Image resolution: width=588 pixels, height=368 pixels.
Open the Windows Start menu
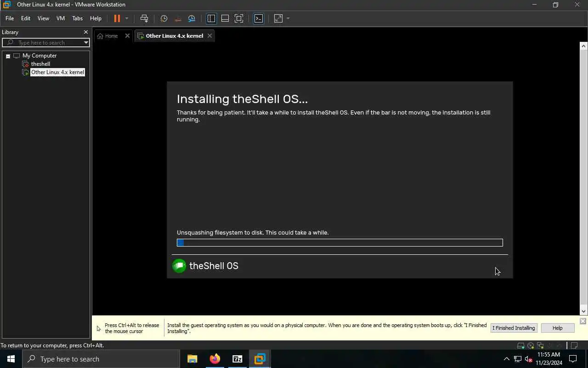tap(11, 359)
